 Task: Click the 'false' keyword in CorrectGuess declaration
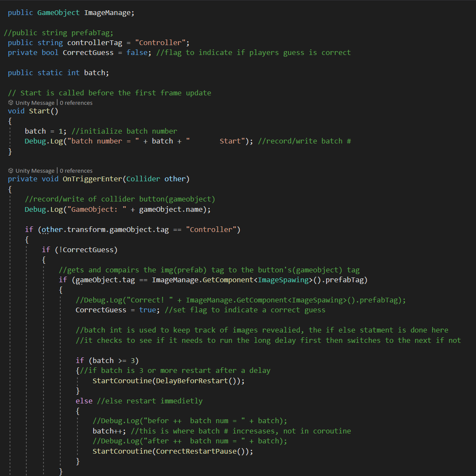click(x=137, y=53)
